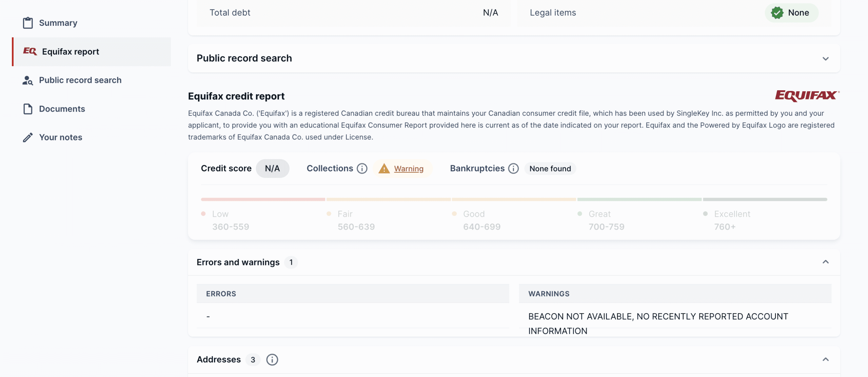This screenshot has width=868, height=377.
Task: Click the Low segment of credit score bar
Action: click(263, 200)
